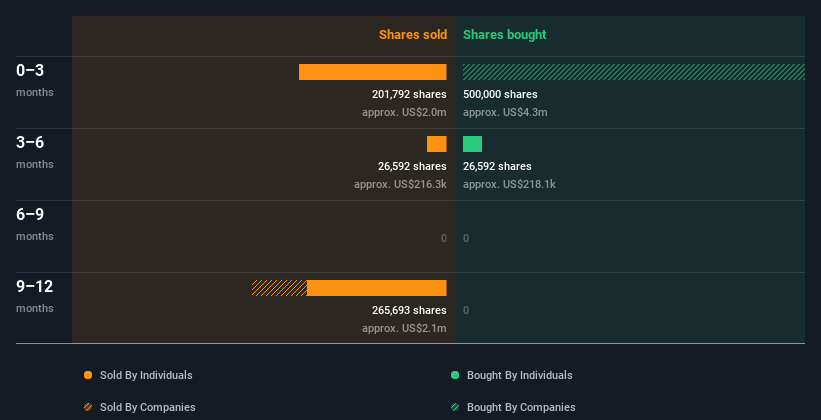
Task: Click the zero sold value in 6–9 months
Action: click(x=444, y=238)
